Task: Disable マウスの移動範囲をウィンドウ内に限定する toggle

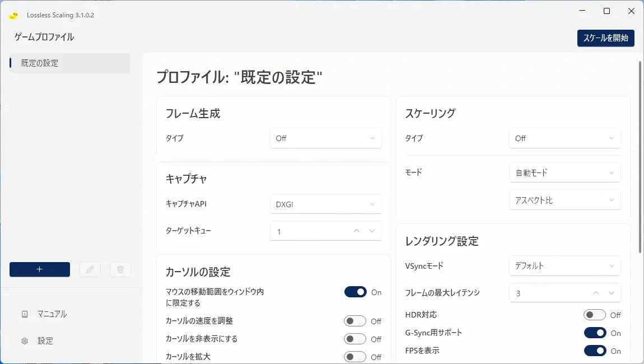Action: pyautogui.click(x=355, y=292)
